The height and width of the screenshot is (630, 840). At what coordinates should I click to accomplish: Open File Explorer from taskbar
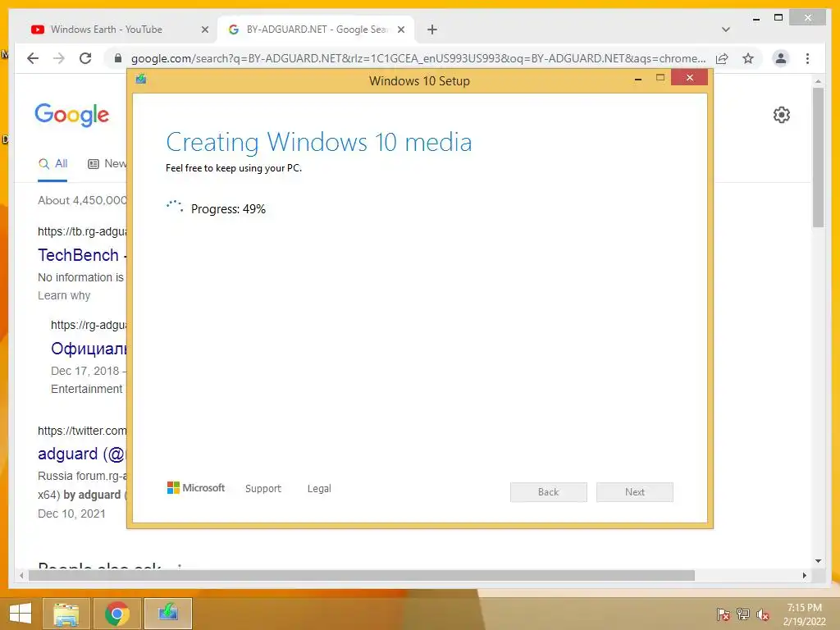tap(66, 614)
